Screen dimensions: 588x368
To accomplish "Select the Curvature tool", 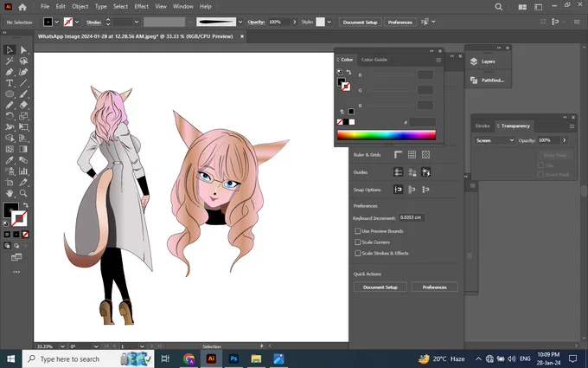I will [23, 72].
